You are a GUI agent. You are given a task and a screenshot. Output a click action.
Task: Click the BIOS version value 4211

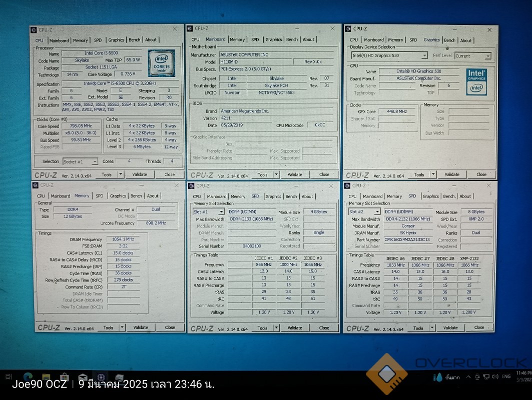(277, 118)
